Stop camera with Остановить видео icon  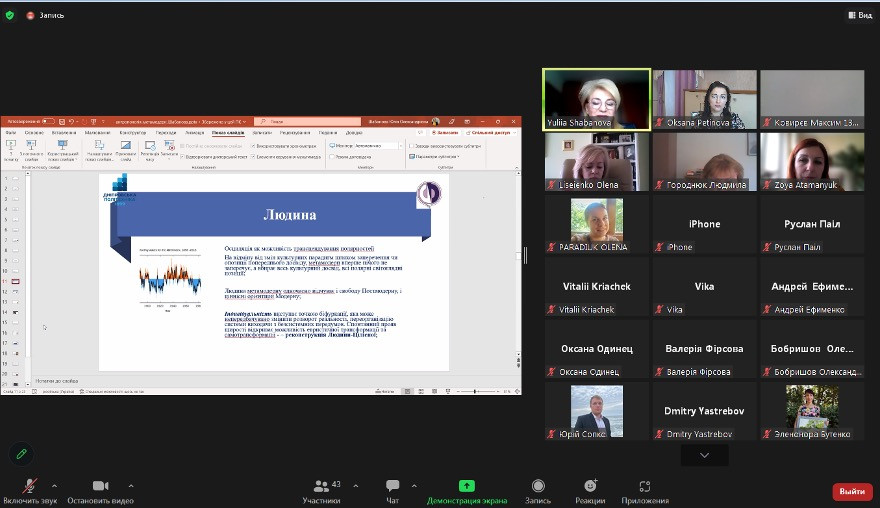[100, 486]
